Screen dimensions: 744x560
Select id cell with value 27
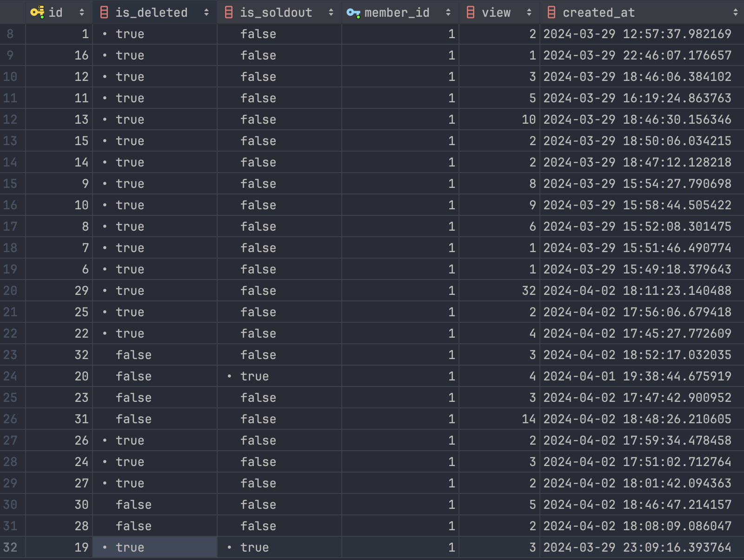[x=59, y=483]
